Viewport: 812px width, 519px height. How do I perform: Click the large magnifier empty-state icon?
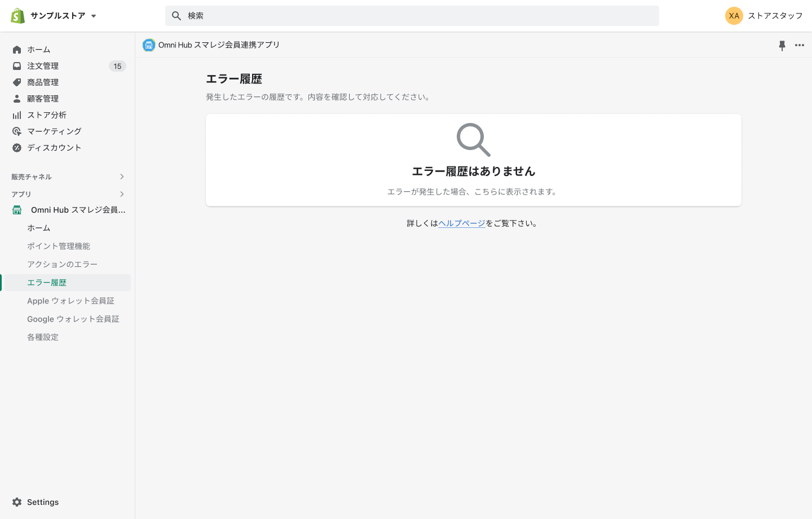click(474, 140)
